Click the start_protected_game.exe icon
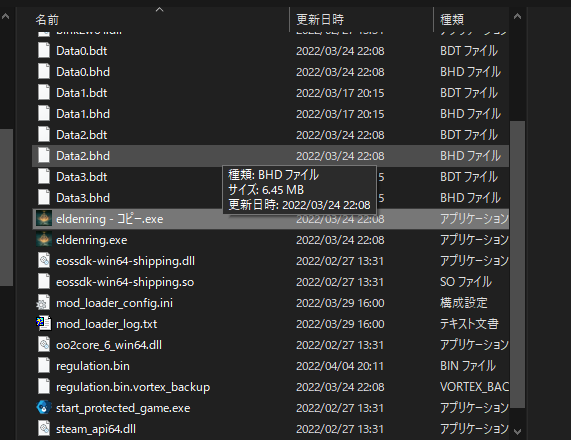The height and width of the screenshot is (440, 571). point(44,408)
